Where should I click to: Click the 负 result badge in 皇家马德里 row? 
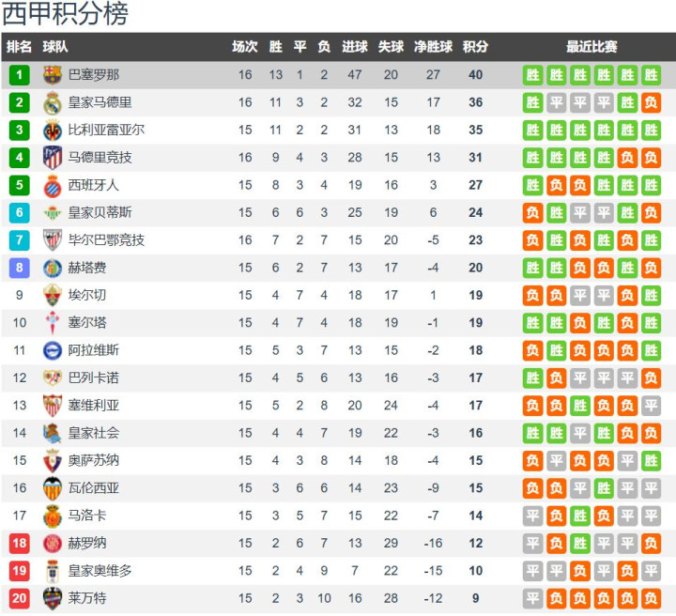click(x=651, y=102)
